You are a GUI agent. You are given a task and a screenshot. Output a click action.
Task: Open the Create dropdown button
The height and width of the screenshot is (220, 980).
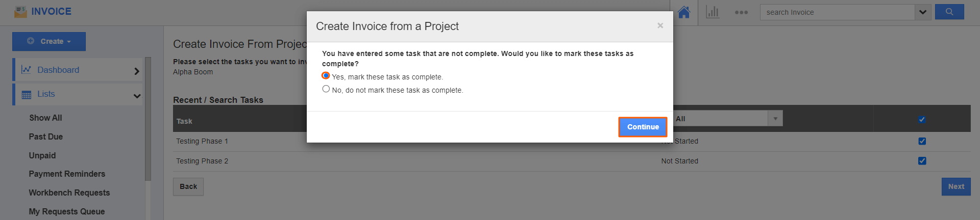[x=49, y=41]
